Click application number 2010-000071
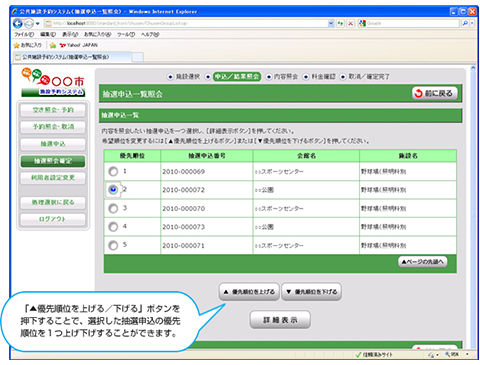Screen dimensions: 480x365 tap(184, 246)
